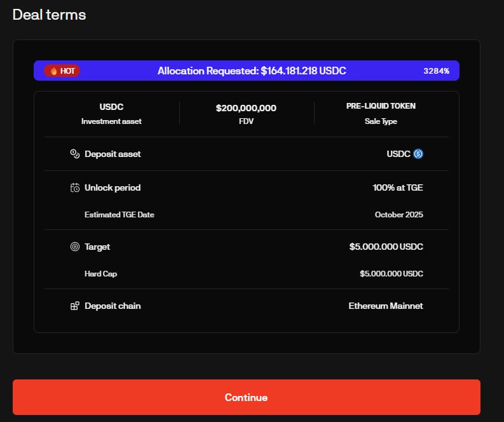
Task: Click the Target $5.000.000 USDC value
Action: coord(386,247)
